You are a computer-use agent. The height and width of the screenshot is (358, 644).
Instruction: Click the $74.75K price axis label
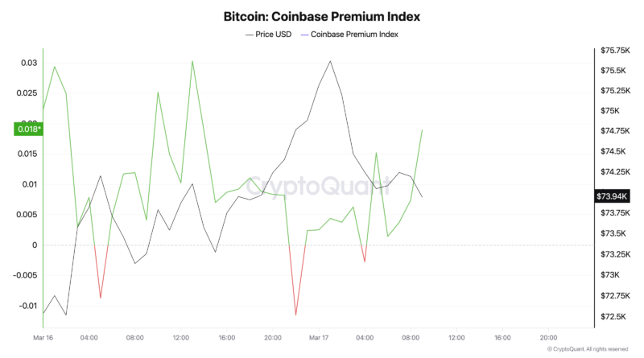(613, 130)
